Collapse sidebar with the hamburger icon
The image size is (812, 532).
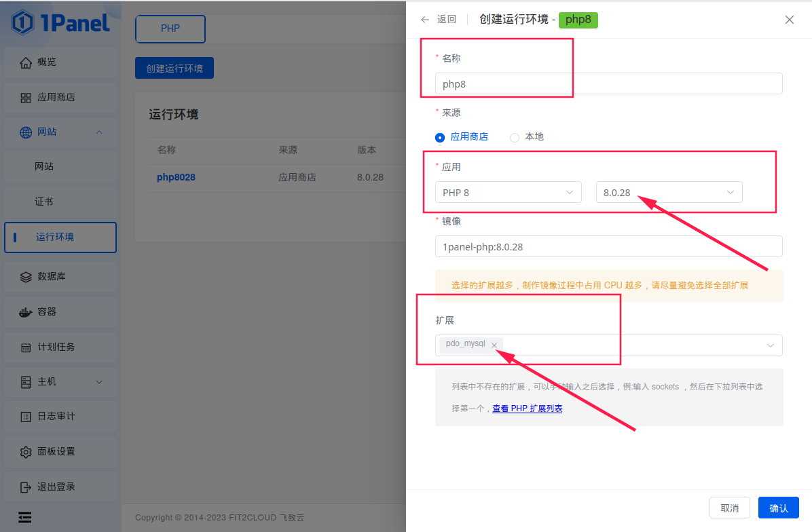[x=25, y=517]
